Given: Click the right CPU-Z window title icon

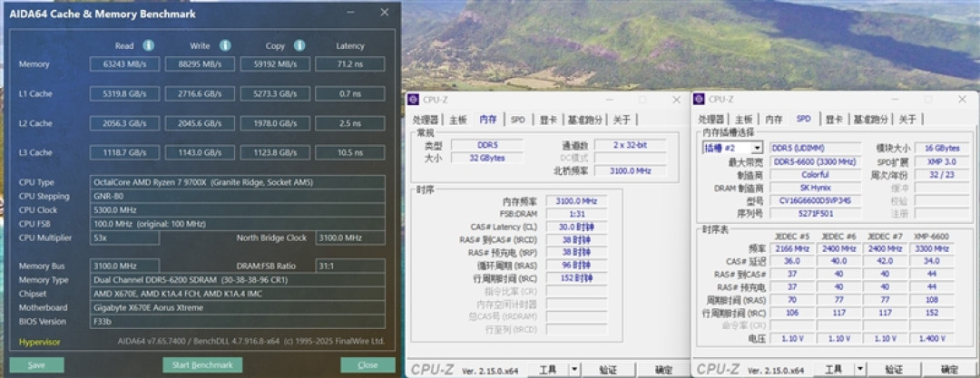Looking at the screenshot, I should [700, 100].
